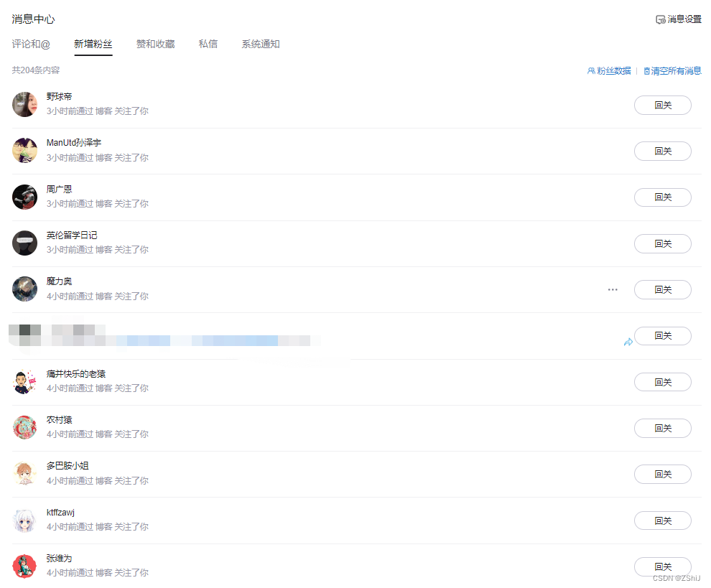Switch to 评论和@ tab
This screenshot has height=588, width=711.
pos(31,44)
